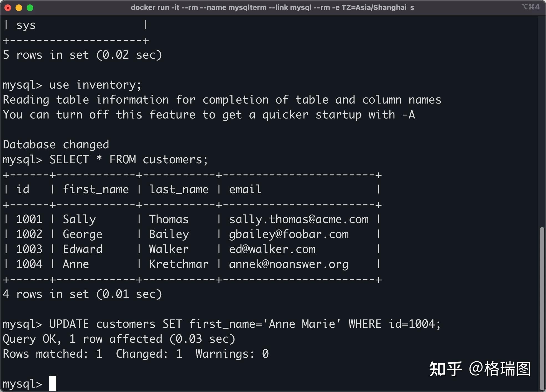Image resolution: width=546 pixels, height=392 pixels.
Task: Click the window shortcut indicator ⌥⌘4
Action: pyautogui.click(x=531, y=7)
